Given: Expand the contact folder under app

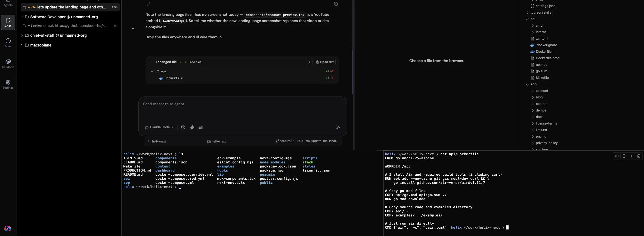Looking at the screenshot, I should pyautogui.click(x=533, y=104).
